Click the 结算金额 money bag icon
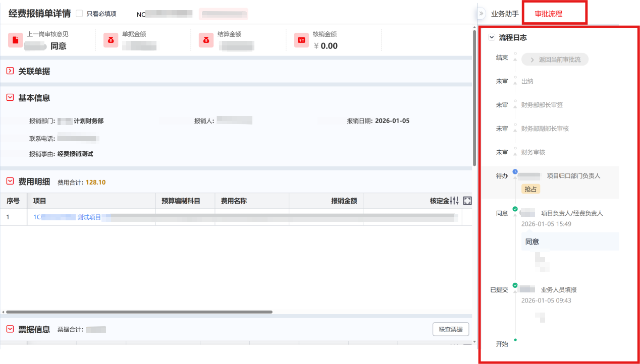The height and width of the screenshot is (364, 640). point(206,40)
